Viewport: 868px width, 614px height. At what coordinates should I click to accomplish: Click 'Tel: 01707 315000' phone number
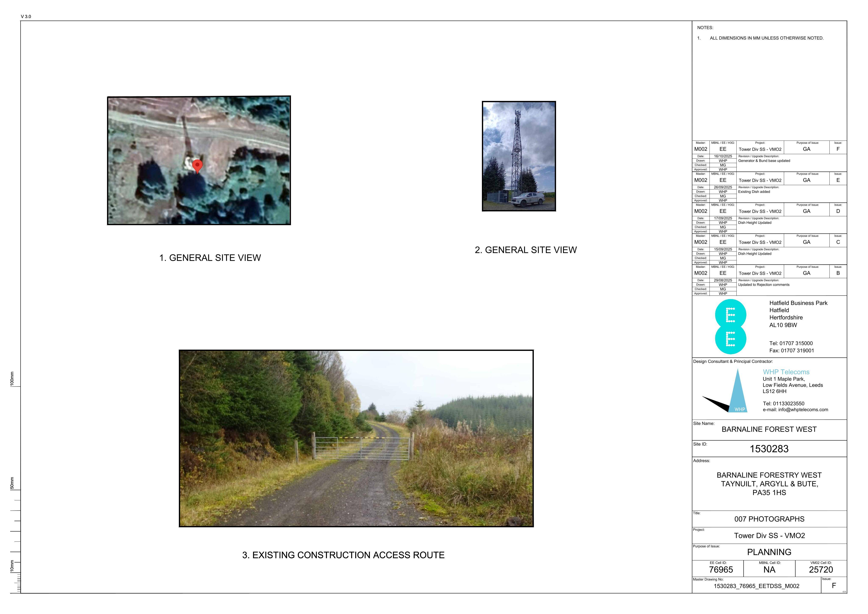(x=791, y=343)
